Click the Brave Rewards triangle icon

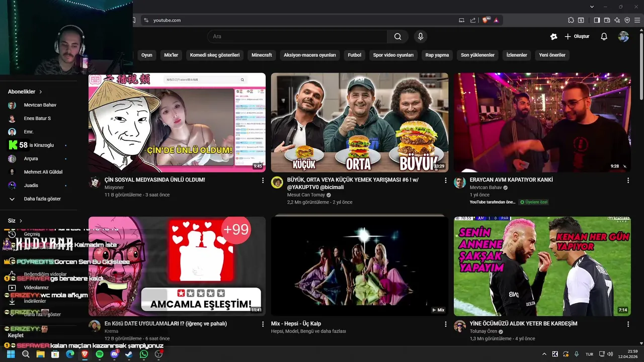(496, 20)
